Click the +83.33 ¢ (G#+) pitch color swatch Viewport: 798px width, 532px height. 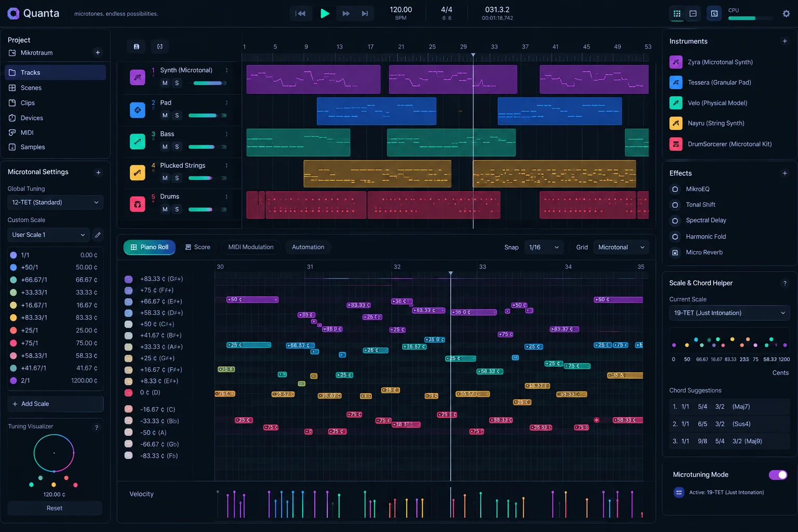(128, 279)
